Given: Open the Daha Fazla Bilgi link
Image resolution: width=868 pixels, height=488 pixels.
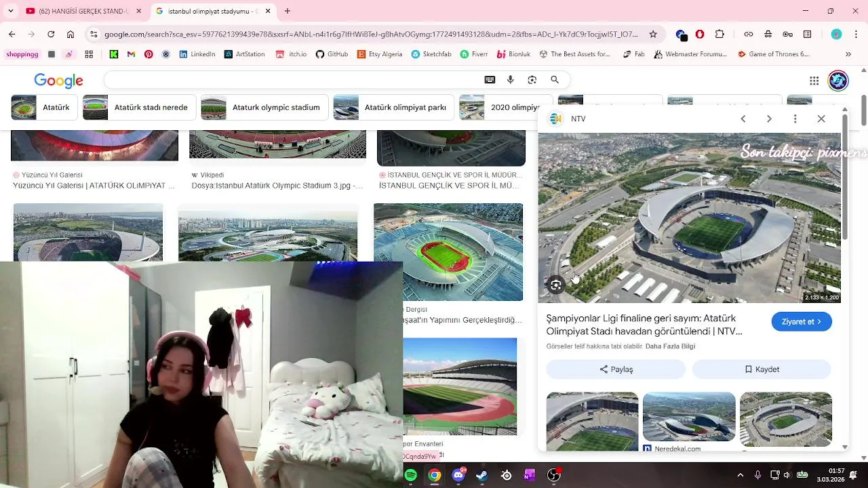Looking at the screenshot, I should [670, 346].
